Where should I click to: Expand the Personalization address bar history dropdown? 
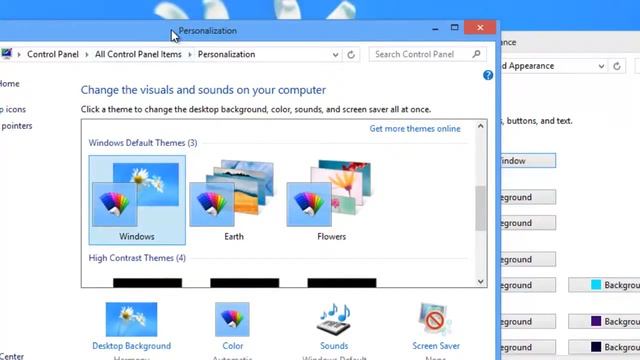tap(335, 55)
